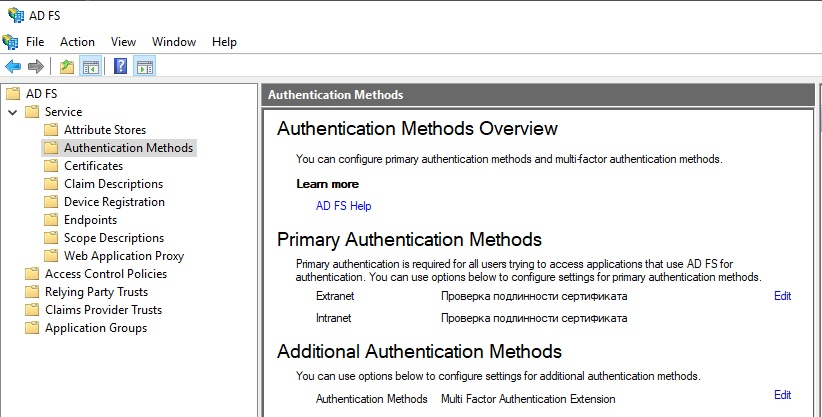Click the Certificates folder icon

click(x=51, y=166)
